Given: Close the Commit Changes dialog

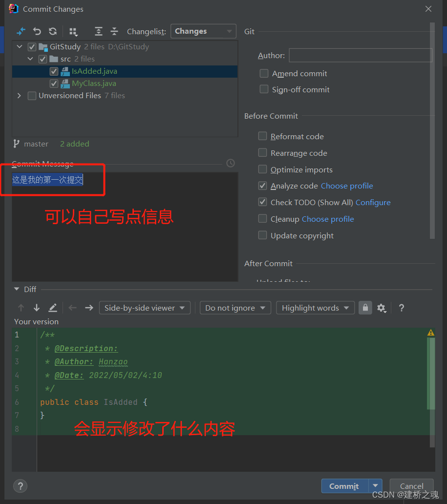Looking at the screenshot, I should [x=428, y=9].
